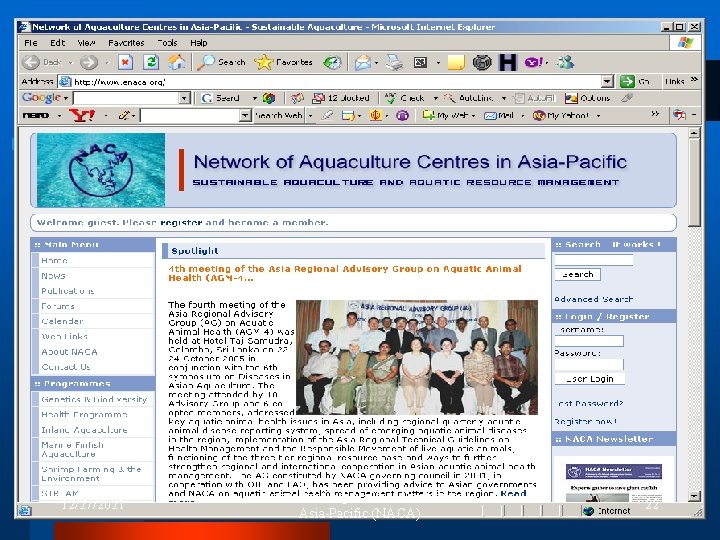Click the advisory group photo
The image size is (720, 540).
click(x=417, y=357)
